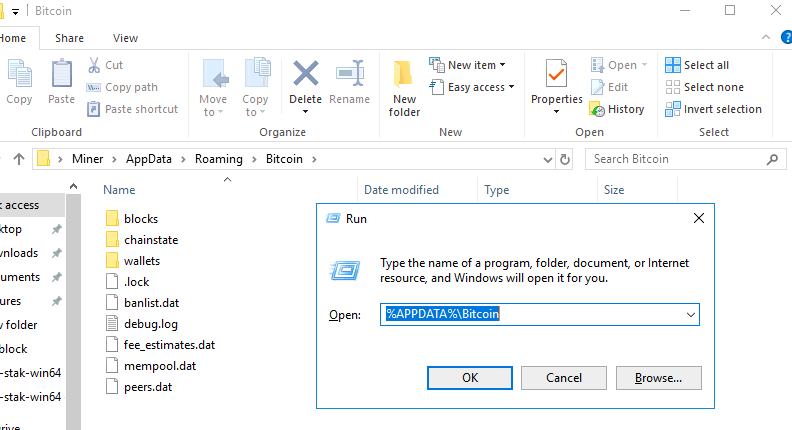Open the New item dropdown
Screen dimensions: 792x430
467,65
